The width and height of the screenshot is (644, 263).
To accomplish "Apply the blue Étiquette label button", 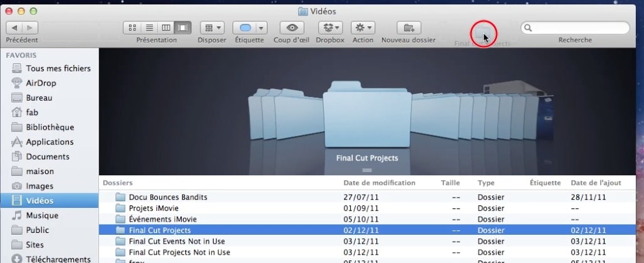I will click(245, 28).
